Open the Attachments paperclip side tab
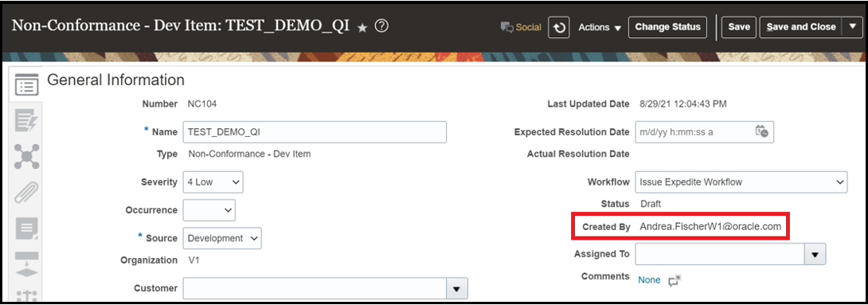Image resolution: width=868 pixels, height=305 pixels. [x=25, y=192]
